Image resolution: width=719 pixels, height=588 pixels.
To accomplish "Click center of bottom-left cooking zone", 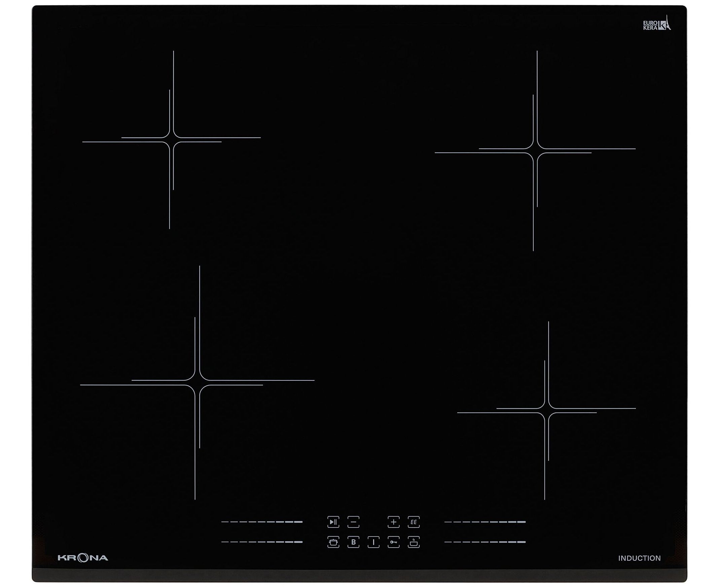I will [x=197, y=383].
